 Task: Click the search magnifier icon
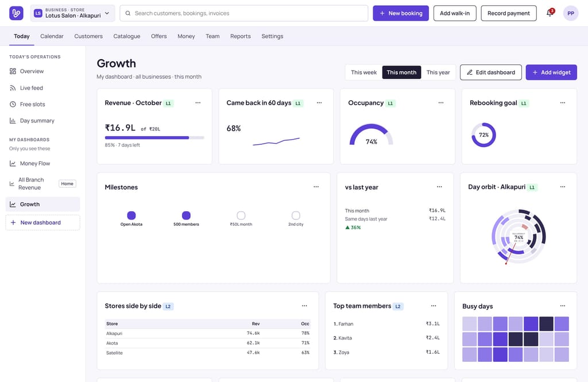[128, 13]
